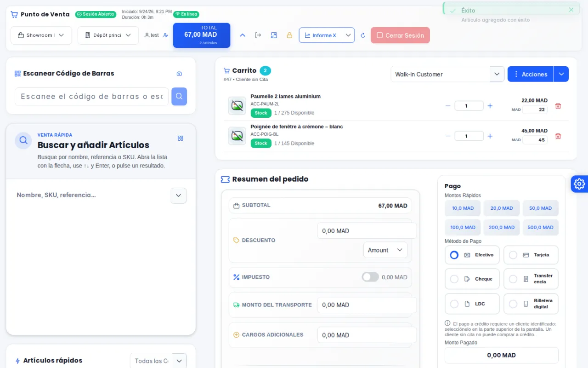Select Tarjeta payment method
588x368 pixels.
point(531,255)
